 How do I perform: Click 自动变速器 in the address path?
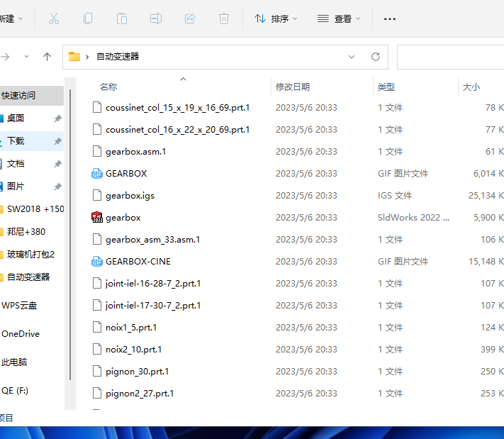coord(118,57)
